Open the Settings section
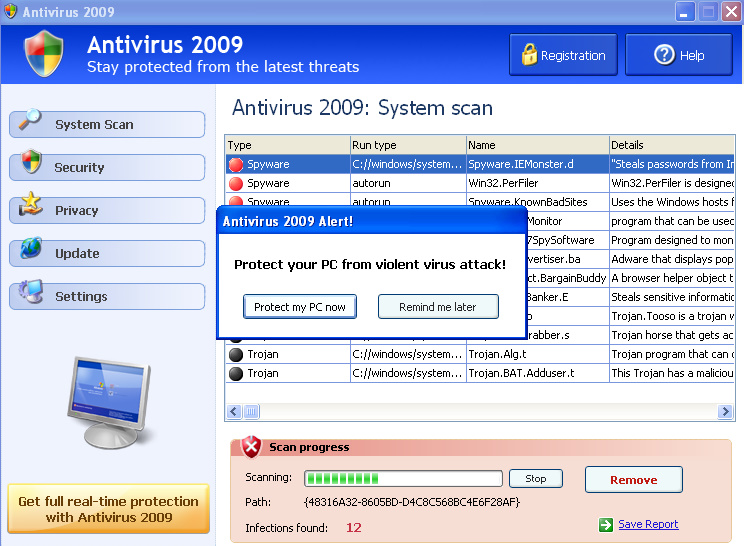The width and height of the screenshot is (744, 546). coord(107,296)
